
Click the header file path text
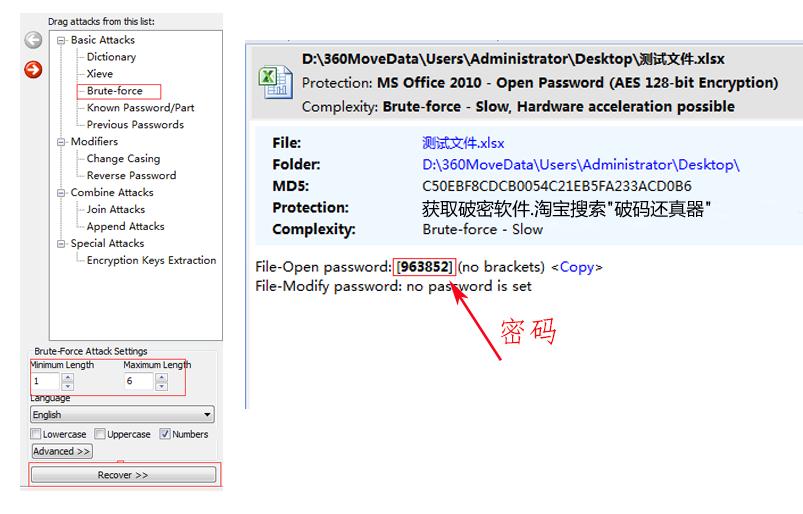pos(513,59)
